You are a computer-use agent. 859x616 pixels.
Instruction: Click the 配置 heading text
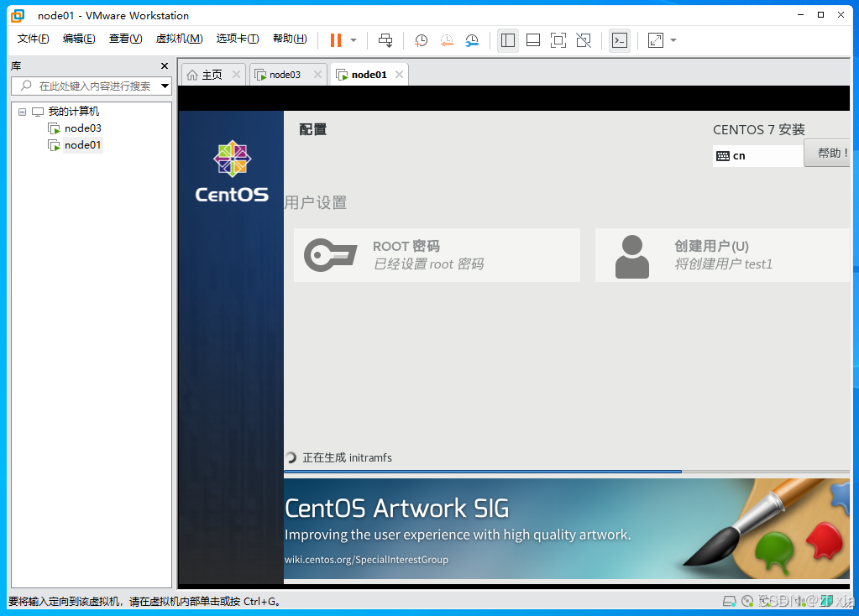(313, 129)
